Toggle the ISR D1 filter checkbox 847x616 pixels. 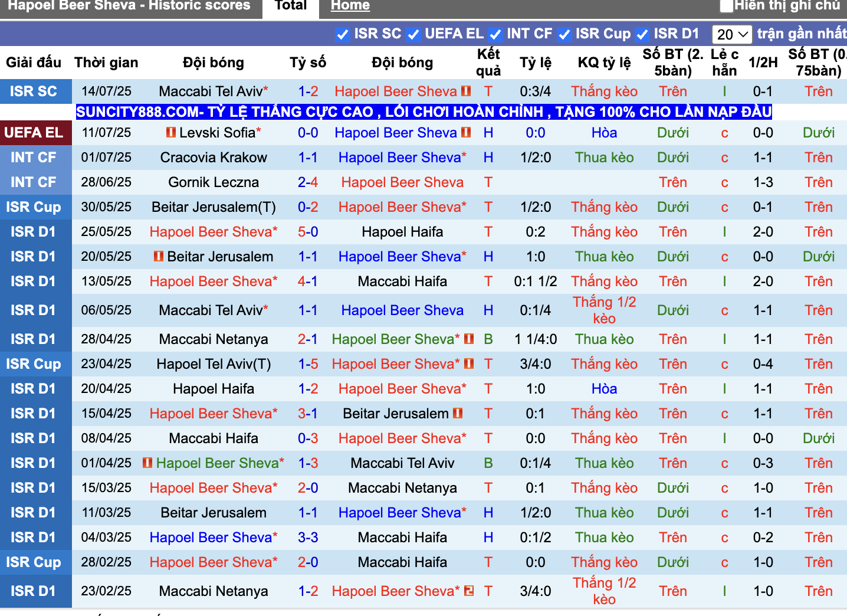(642, 34)
